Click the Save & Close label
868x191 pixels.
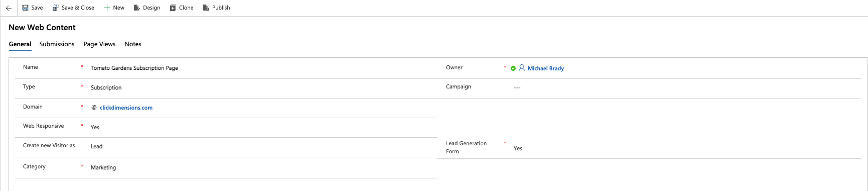(78, 8)
